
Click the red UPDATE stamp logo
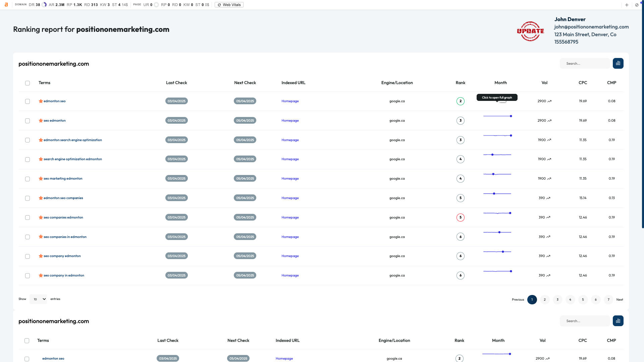(530, 31)
